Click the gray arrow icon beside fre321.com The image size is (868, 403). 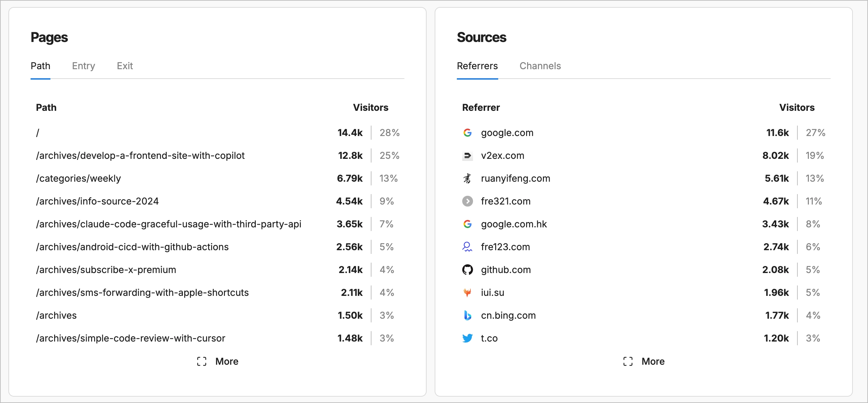coord(467,201)
